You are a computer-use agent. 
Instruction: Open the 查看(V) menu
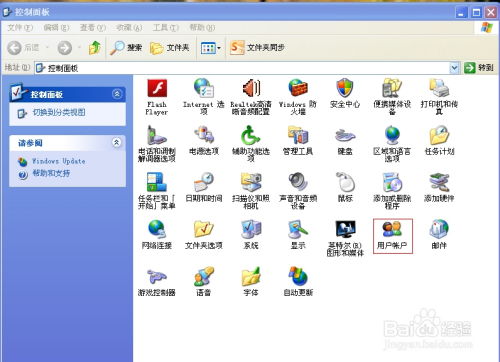93,28
